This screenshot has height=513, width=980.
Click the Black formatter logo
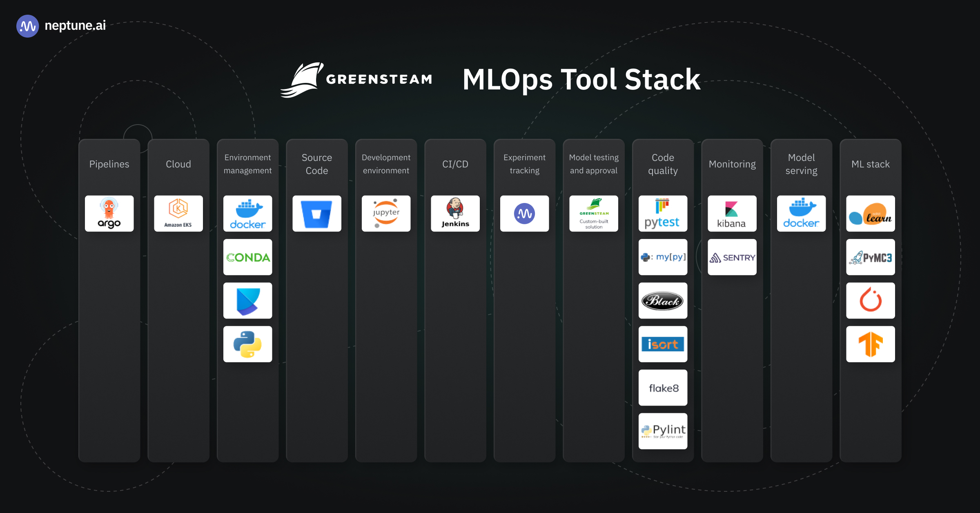tap(663, 301)
